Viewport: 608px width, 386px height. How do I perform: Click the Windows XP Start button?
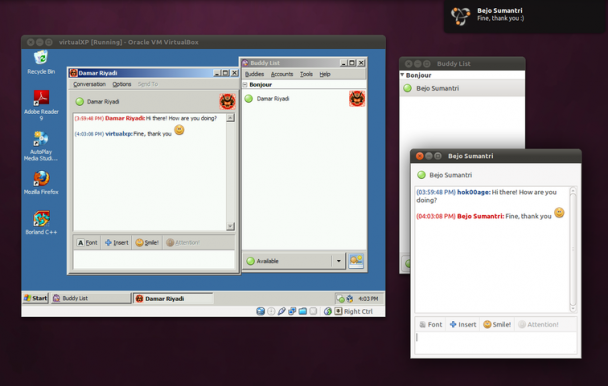(x=35, y=298)
